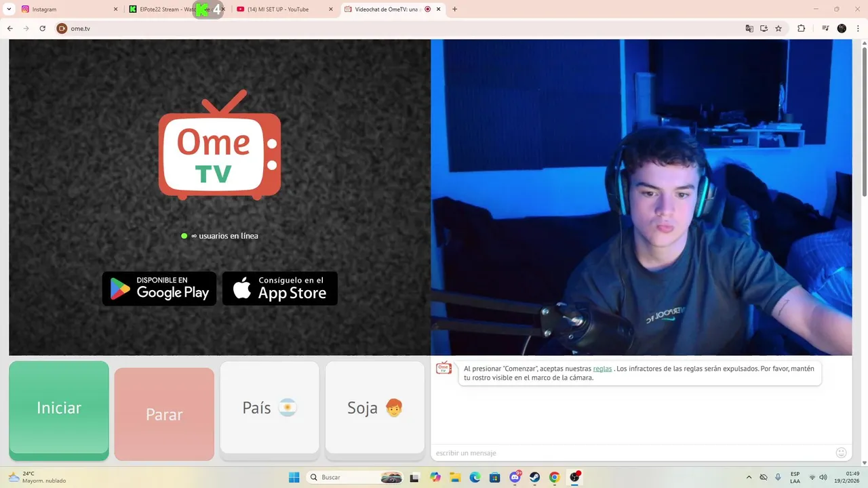Image resolution: width=868 pixels, height=488 pixels.
Task: Open Microsoft Store from the taskbar
Action: 494,477
